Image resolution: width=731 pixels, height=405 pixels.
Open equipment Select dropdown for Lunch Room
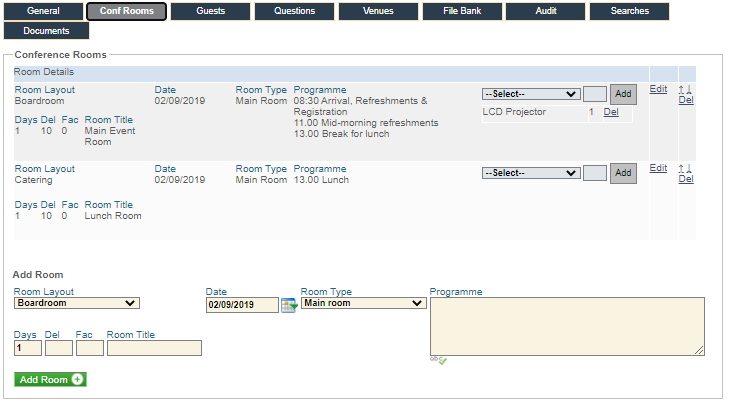point(531,173)
